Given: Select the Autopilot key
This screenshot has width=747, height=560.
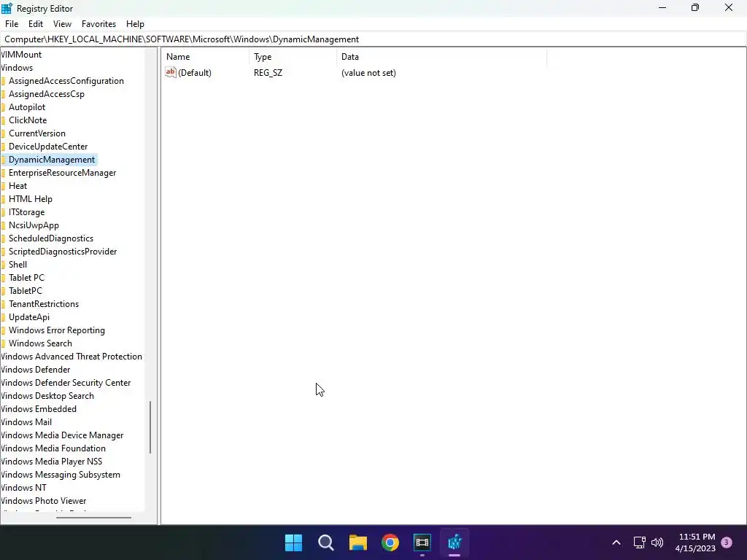Looking at the screenshot, I should point(27,107).
